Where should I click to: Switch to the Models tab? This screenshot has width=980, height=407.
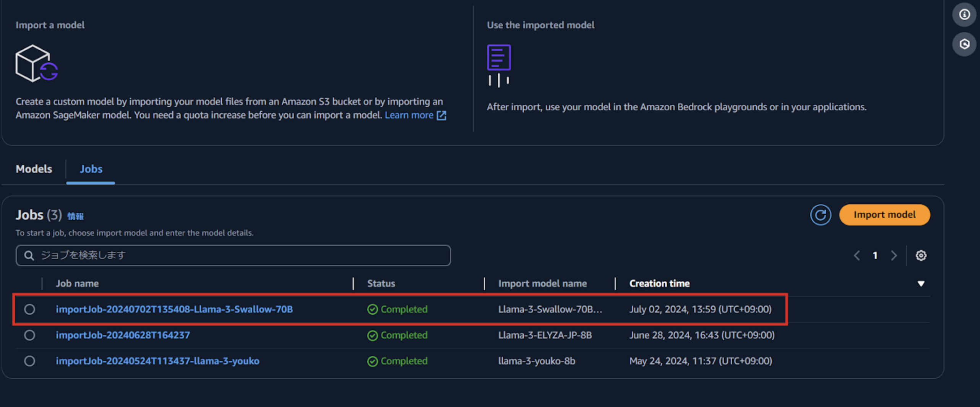click(x=34, y=169)
